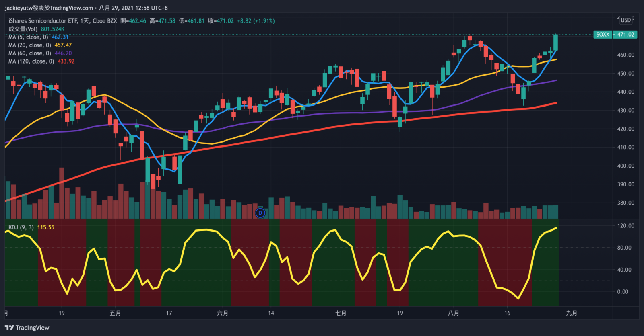The width and height of the screenshot is (644, 336).
Task: Click the MA (60, close, 0) legend
Action: (x=29, y=53)
